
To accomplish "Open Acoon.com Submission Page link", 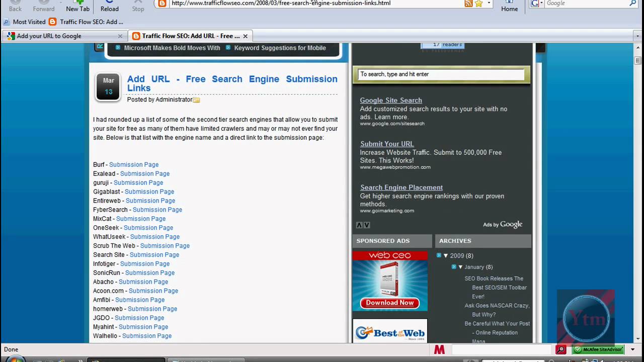I will pos(153,291).
